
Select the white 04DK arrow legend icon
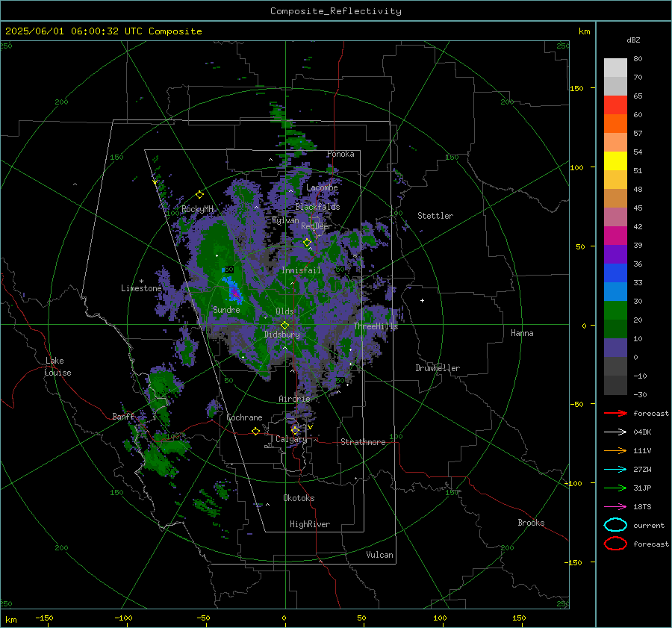click(615, 432)
